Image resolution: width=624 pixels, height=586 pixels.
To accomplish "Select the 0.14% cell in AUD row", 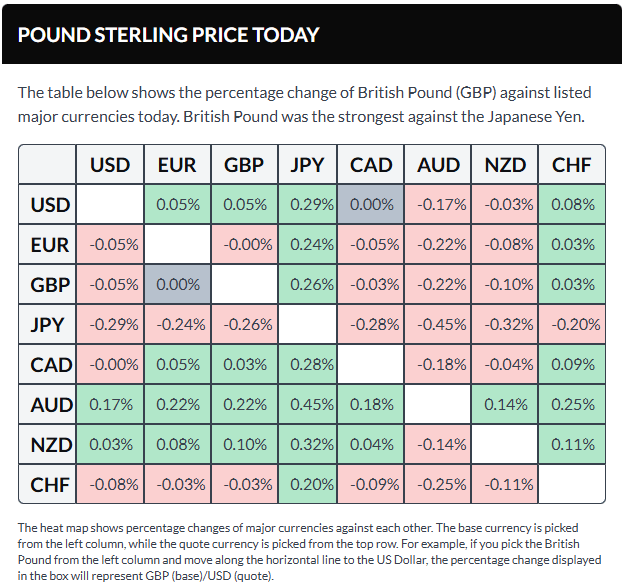I will pos(504,405).
